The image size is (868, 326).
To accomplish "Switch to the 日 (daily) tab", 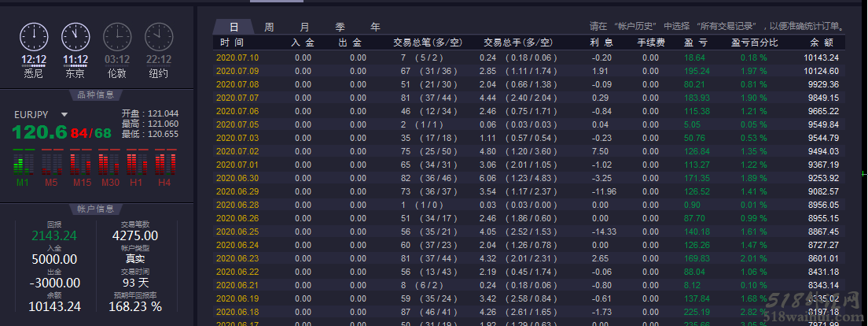I will pyautogui.click(x=234, y=27).
